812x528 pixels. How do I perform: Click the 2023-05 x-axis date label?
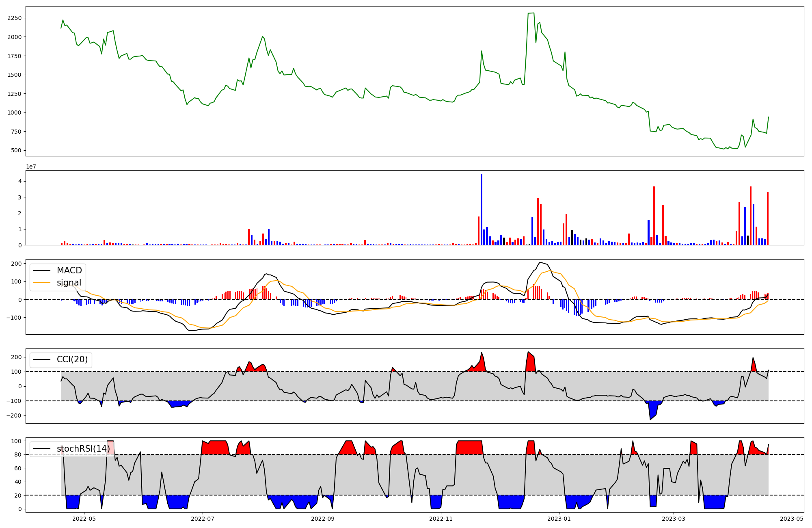pyautogui.click(x=792, y=519)
